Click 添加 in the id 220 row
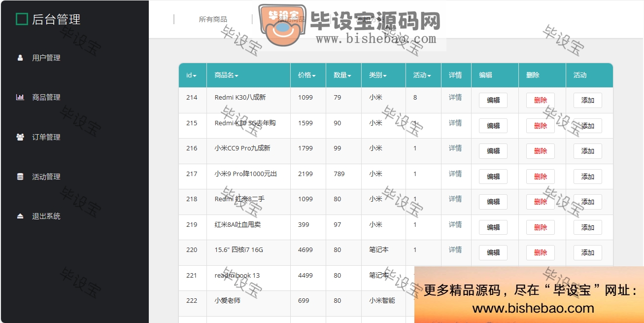Image resolution: width=644 pixels, height=323 pixels. [x=588, y=252]
